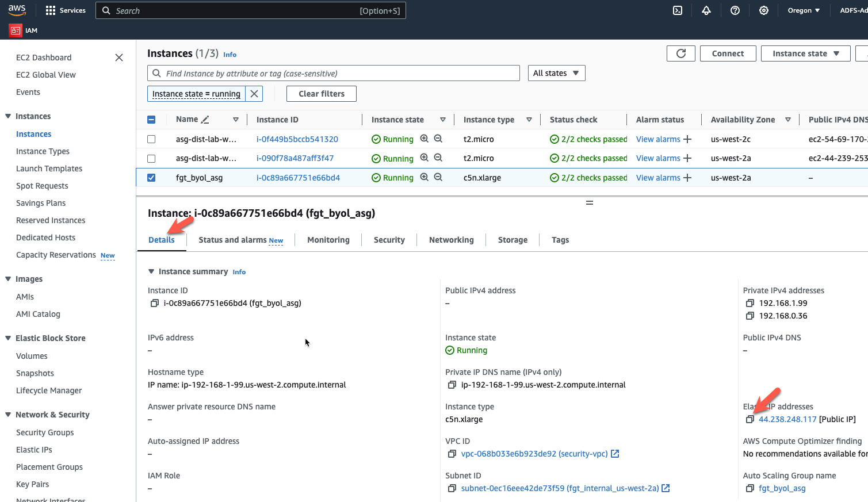Screen dimensions: 868x502
Task: Copy Elastic IP 44.238.248.117
Action: click(x=750, y=419)
